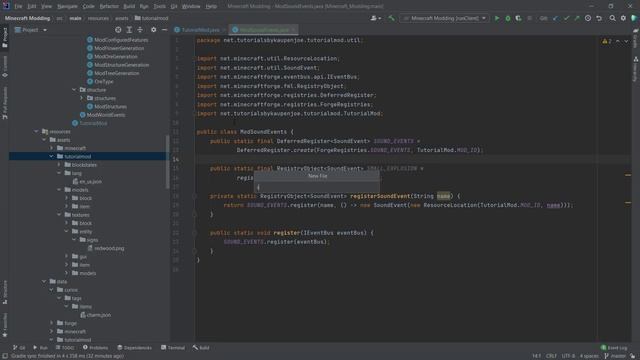
Task: Open the Build tool window at bottom
Action: (201, 348)
